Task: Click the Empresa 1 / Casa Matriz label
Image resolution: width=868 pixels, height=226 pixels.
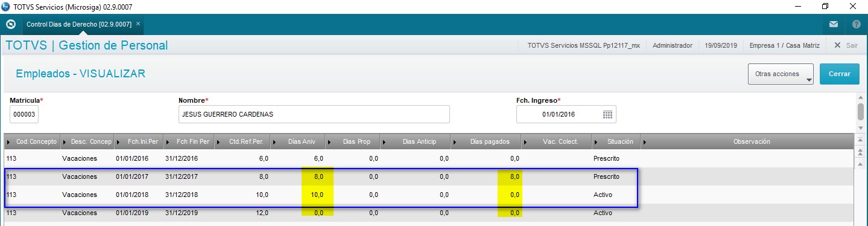Action: tap(785, 45)
